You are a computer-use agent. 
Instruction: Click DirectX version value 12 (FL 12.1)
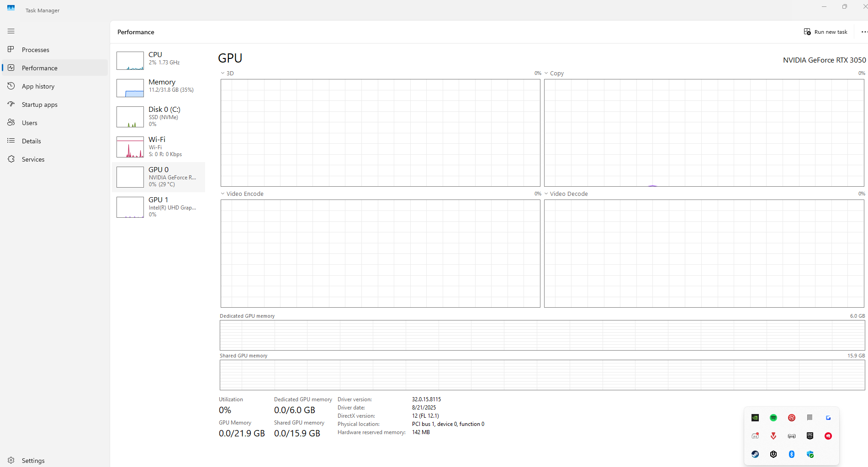425,416
